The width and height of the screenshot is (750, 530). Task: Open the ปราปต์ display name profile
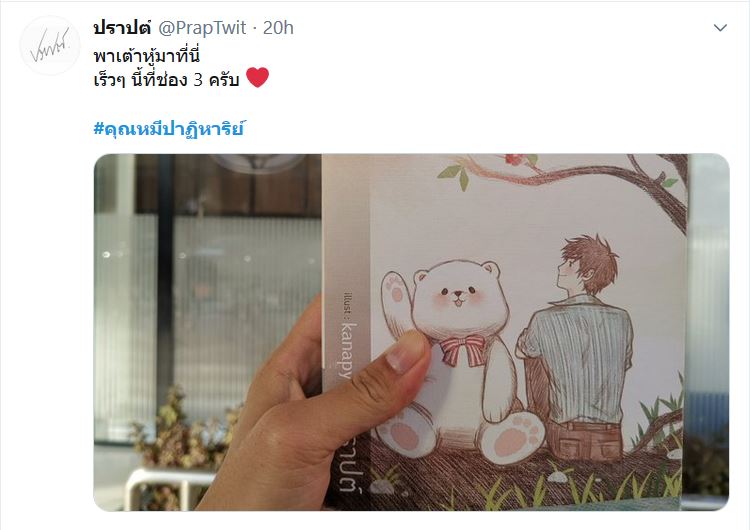pyautogui.click(x=122, y=28)
